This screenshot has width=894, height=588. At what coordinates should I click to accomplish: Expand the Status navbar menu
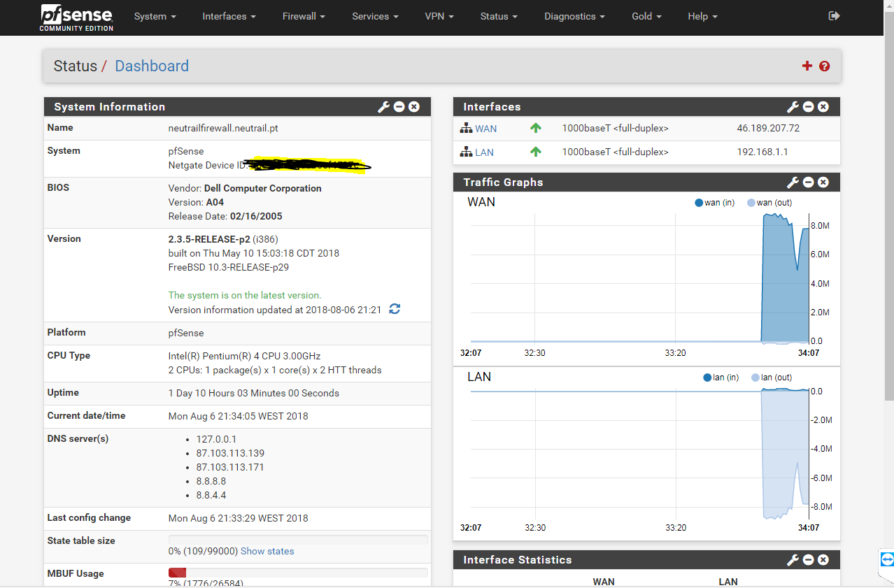point(499,16)
